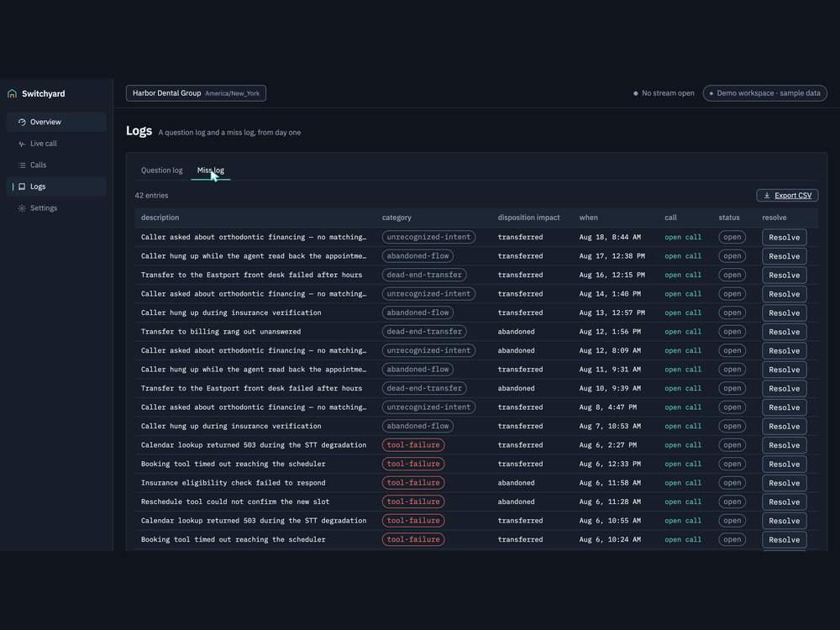Resolve the Aug 17, 12:38 PM entry
Image resolution: width=840 pixels, height=630 pixels.
785,256
